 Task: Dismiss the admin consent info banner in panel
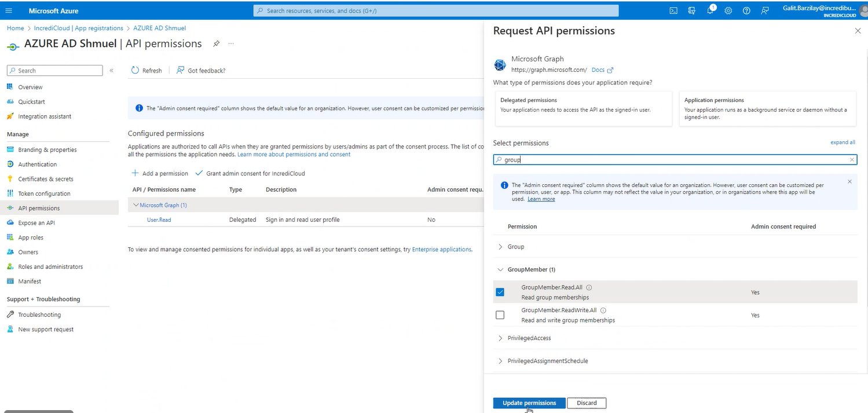point(849,181)
